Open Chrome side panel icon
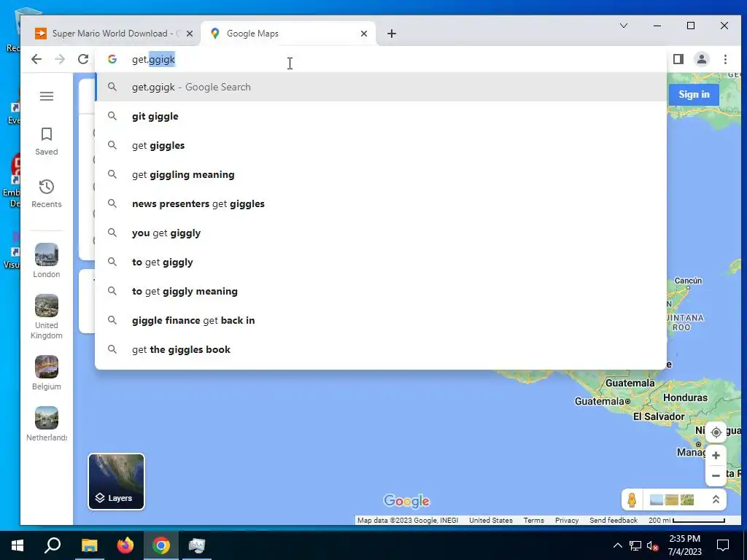Image resolution: width=747 pixels, height=560 pixels. 678,59
